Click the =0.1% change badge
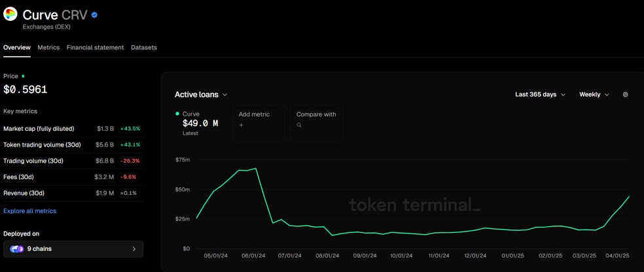 pos(129,193)
